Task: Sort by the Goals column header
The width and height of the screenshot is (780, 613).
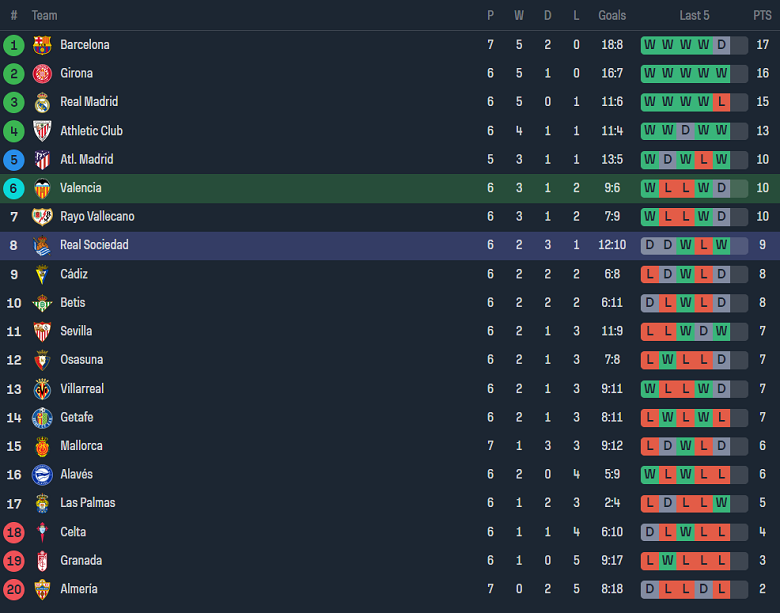Action: [612, 15]
